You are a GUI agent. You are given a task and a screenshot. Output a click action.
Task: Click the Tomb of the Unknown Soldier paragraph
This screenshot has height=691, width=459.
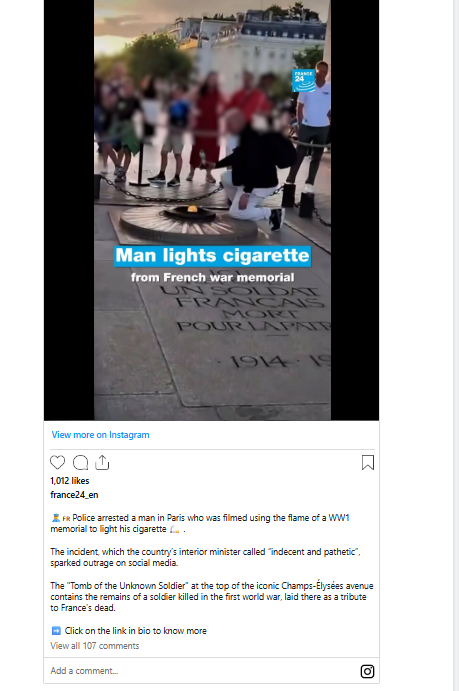point(211,597)
